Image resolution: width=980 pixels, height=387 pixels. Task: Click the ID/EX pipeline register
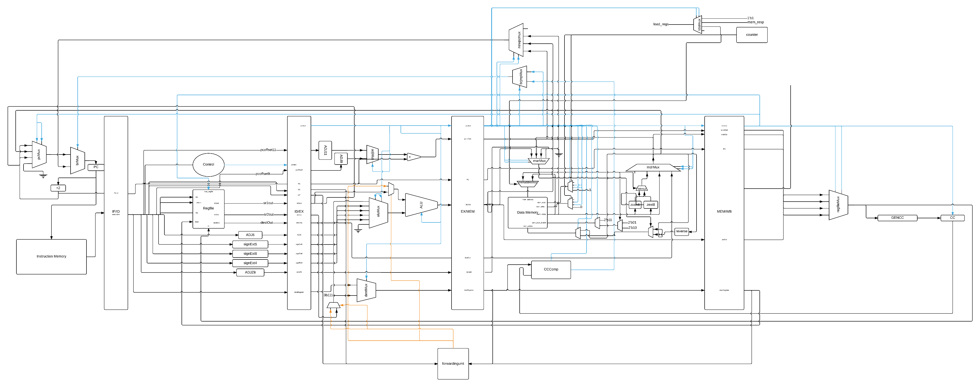[x=299, y=213]
